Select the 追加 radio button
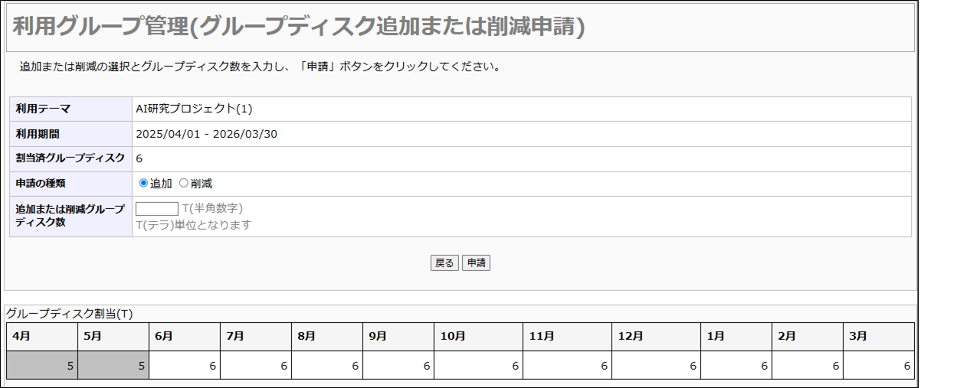Viewport: 980px width, 388px height. [143, 184]
